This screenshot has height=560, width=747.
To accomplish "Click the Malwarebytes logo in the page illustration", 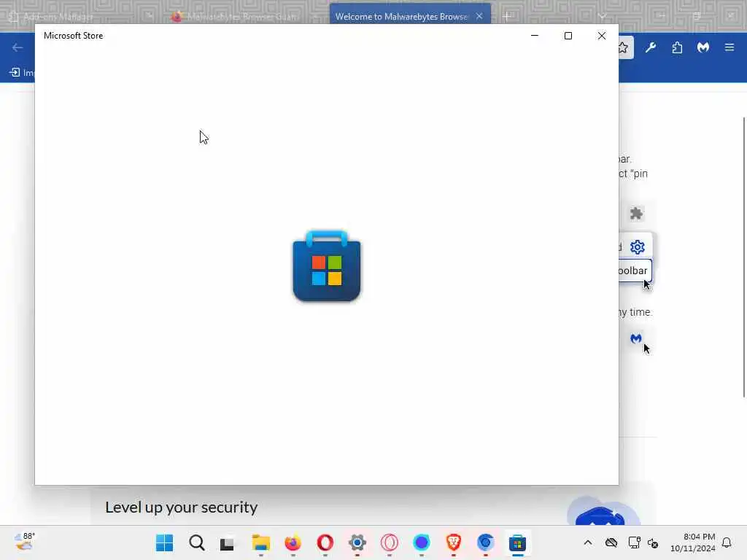I will [x=636, y=338].
